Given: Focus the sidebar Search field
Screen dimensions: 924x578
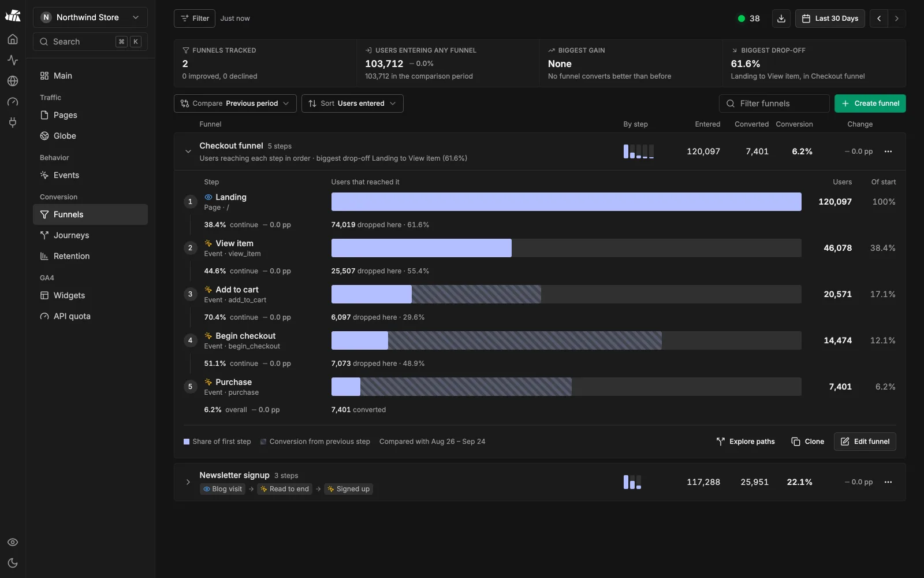Looking at the screenshot, I should (x=90, y=42).
